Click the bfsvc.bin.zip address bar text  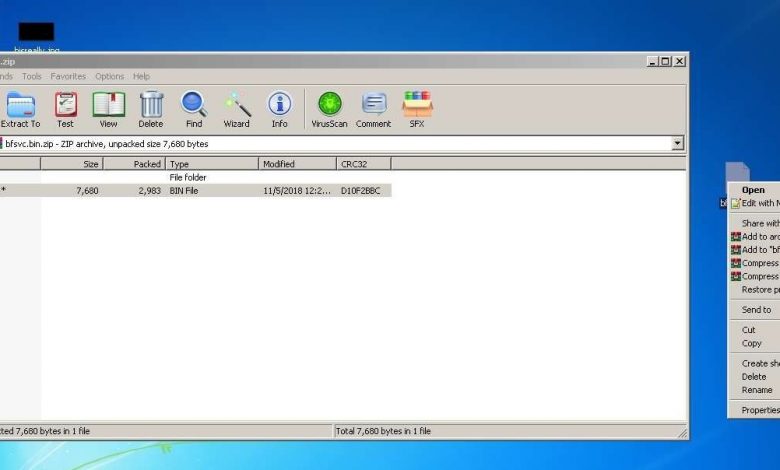pos(106,144)
